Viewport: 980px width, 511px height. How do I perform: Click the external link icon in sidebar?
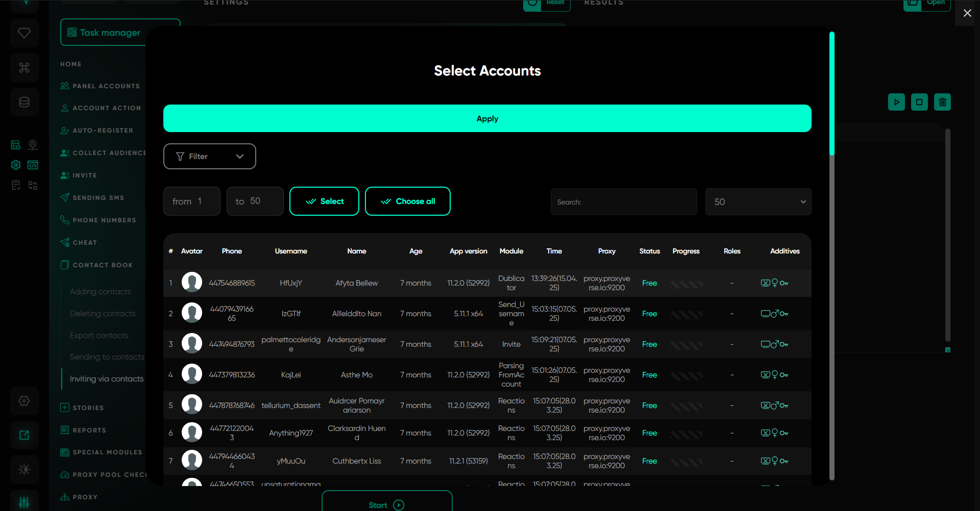[x=24, y=435]
